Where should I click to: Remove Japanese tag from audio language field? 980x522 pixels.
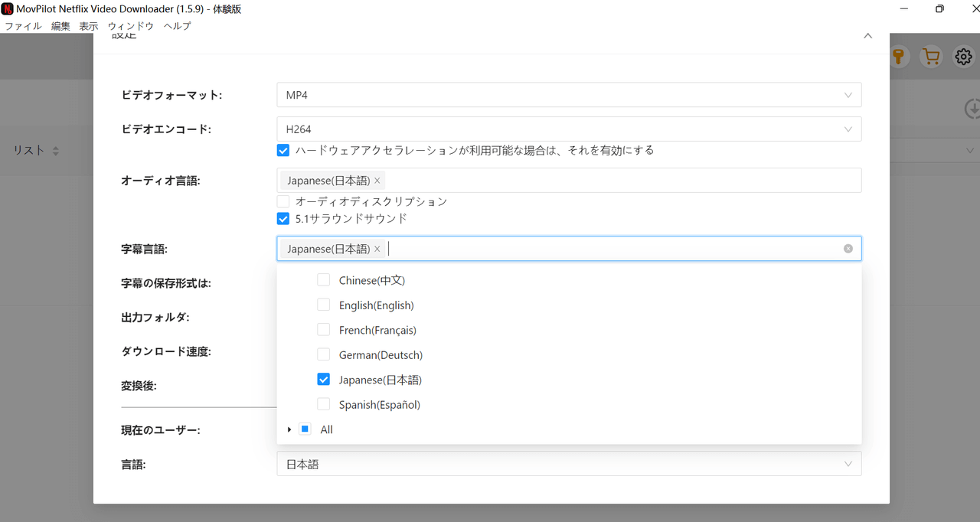point(377,181)
